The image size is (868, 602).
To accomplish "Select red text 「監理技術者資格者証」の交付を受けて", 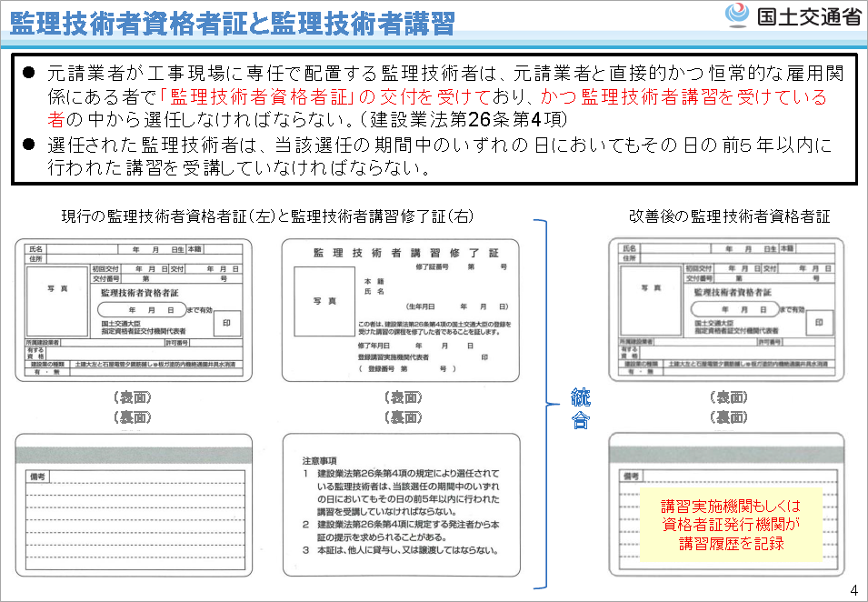I will (x=325, y=97).
